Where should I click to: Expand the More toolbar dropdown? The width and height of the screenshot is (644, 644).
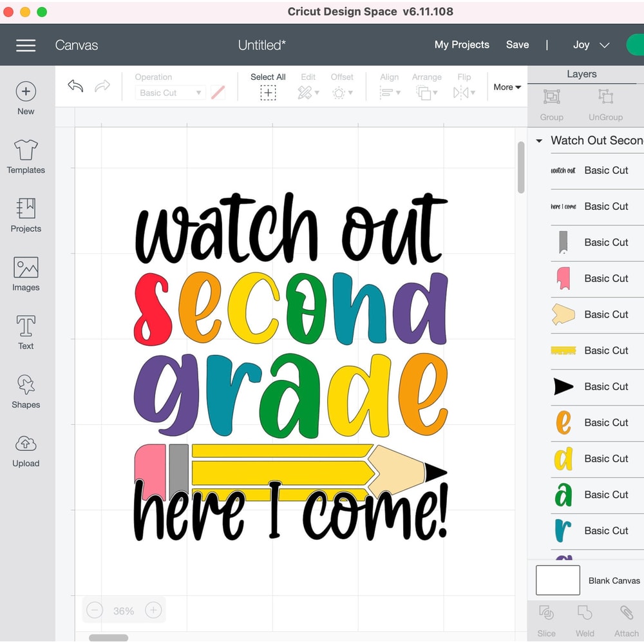(507, 87)
